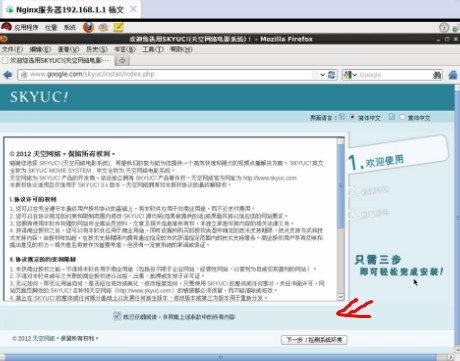This screenshot has height=361, width=460.
Task: Click the Firefox window title bar text
Action: tap(221, 39)
